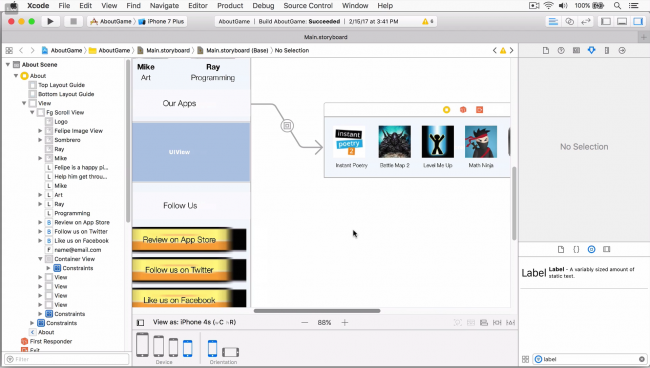Open Add New Constraints menu
This screenshot has height=368, width=650.
pos(497,322)
